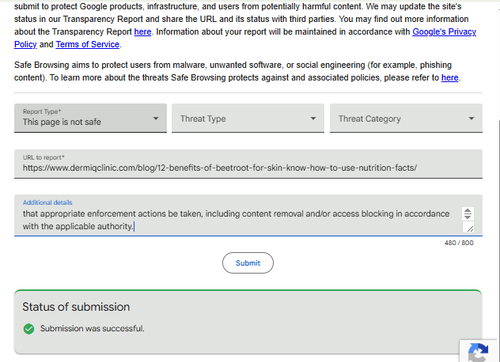The height and width of the screenshot is (362, 500).
Task: Open the Terms of Service link
Action: point(87,44)
